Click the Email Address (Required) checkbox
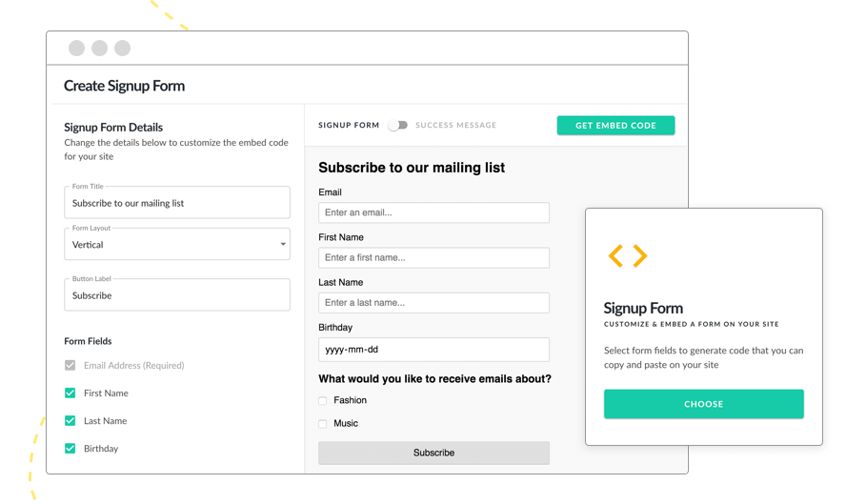 70,366
